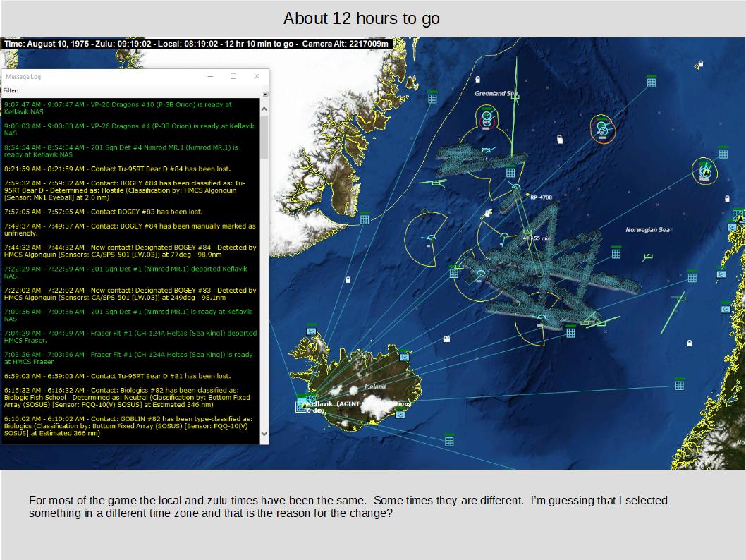This screenshot has width=746, height=560.
Task: Select 7:22:29 AM Nimrod departed Keflavik entry
Action: 131,272
